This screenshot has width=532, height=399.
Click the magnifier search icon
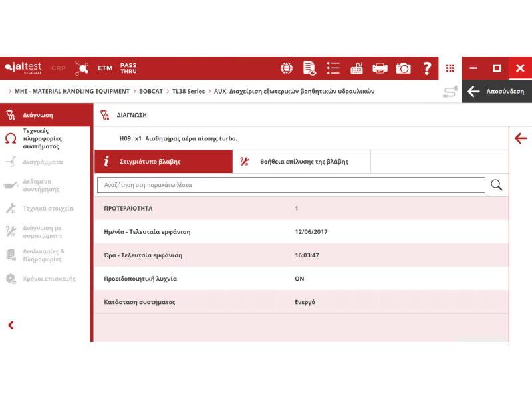tap(496, 185)
